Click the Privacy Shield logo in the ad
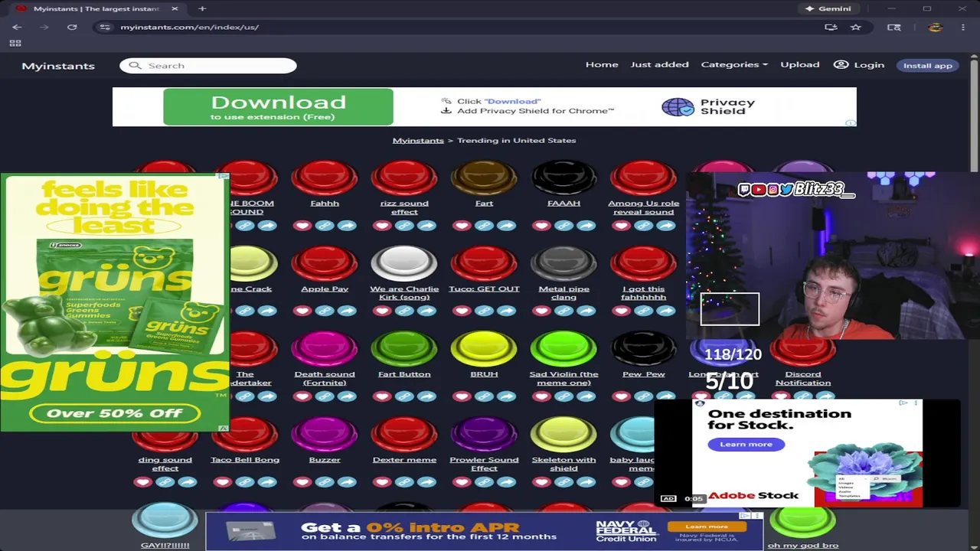Viewport: 980px width, 551px height. point(678,106)
